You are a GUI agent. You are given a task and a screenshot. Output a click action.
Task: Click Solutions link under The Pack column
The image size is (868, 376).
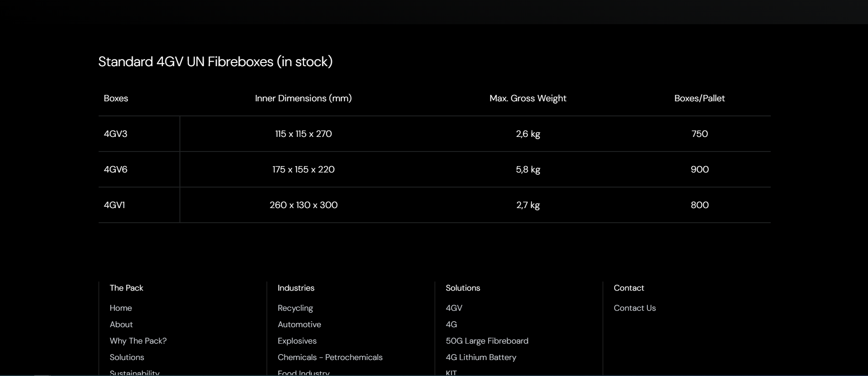(126, 357)
